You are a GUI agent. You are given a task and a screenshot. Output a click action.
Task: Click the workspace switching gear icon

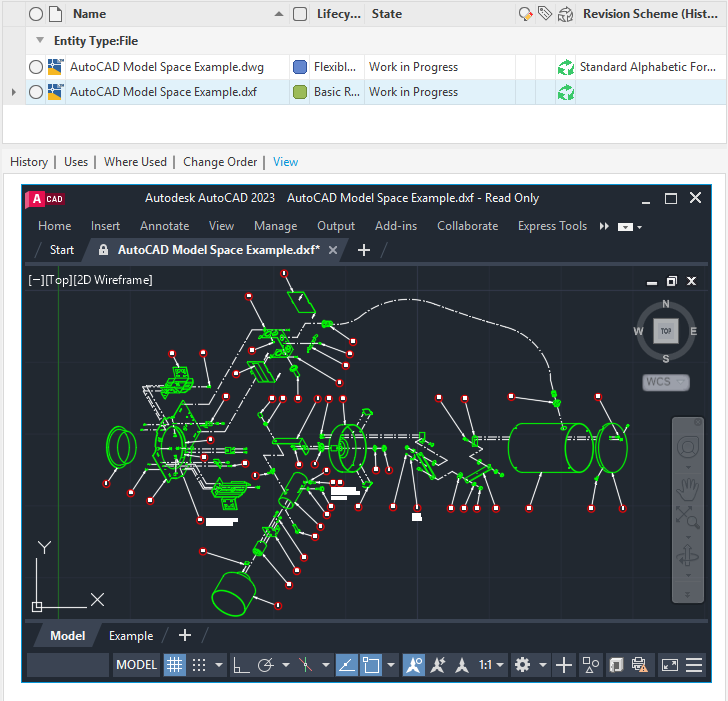click(523, 665)
